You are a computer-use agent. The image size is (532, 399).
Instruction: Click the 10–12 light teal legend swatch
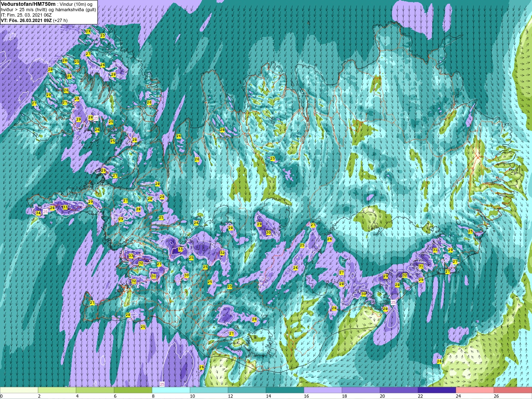click(x=209, y=390)
